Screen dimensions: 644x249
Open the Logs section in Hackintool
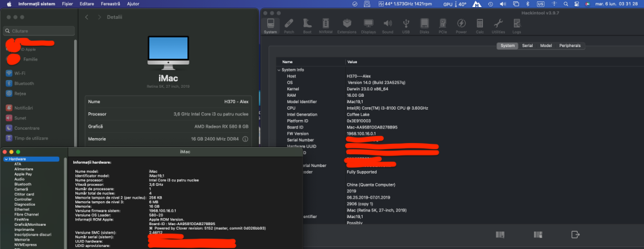coord(516,26)
